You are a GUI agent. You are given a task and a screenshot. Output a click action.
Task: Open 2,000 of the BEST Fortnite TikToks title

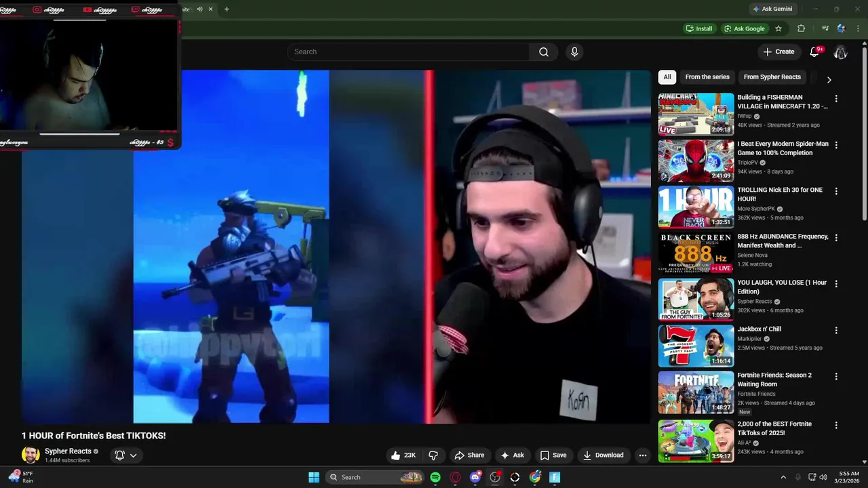click(774, 428)
